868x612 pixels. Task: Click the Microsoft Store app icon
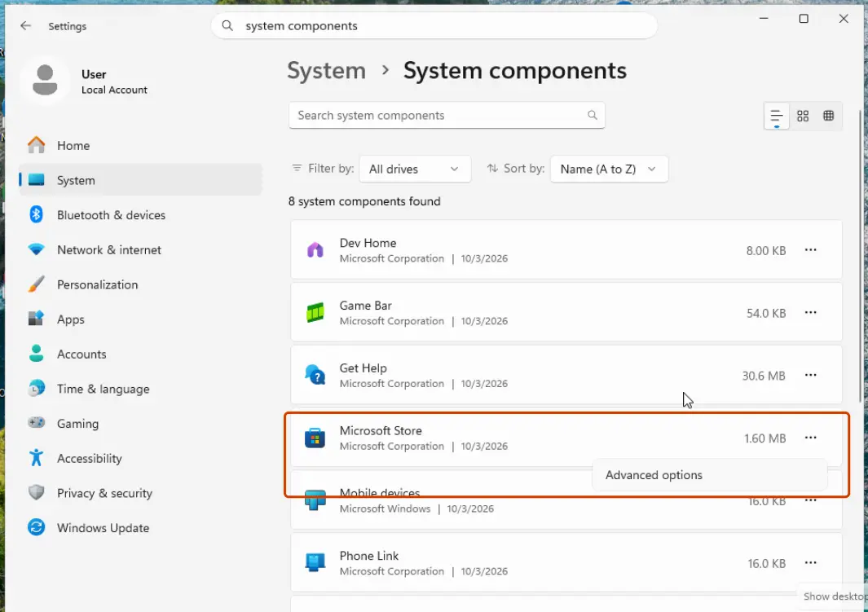coord(315,438)
